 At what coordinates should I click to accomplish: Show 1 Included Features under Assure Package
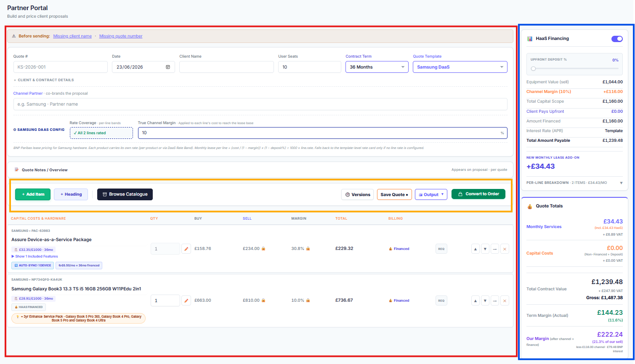[35, 256]
